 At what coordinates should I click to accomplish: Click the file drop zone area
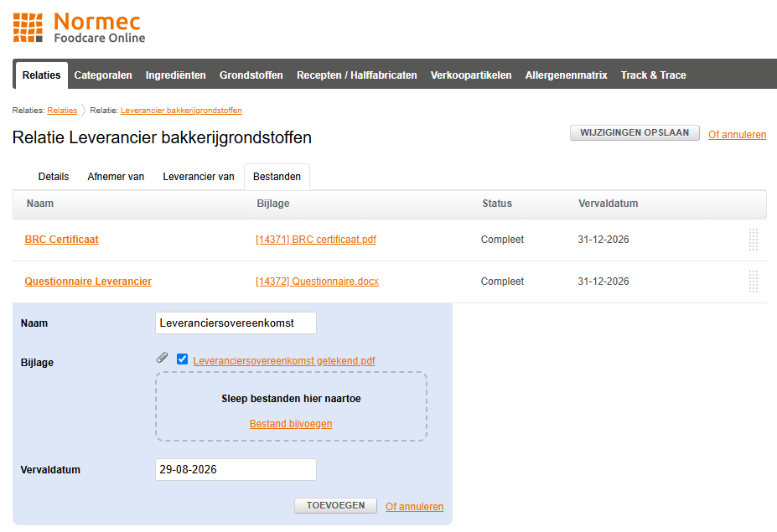pos(291,399)
